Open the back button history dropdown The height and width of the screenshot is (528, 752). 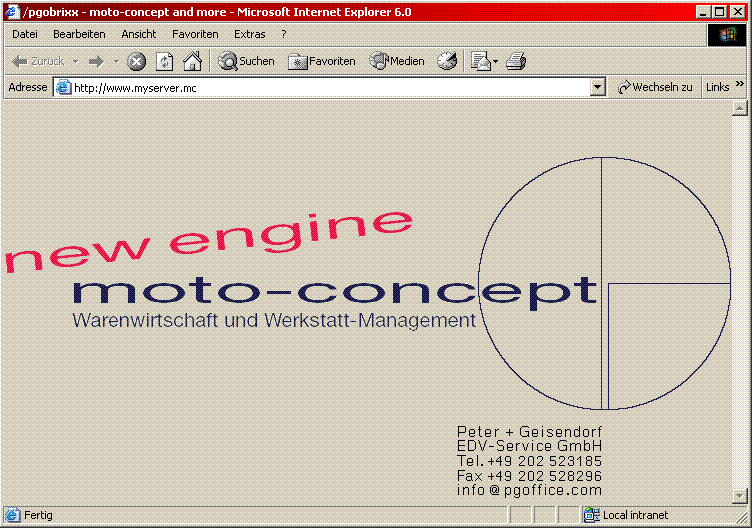[x=75, y=62]
